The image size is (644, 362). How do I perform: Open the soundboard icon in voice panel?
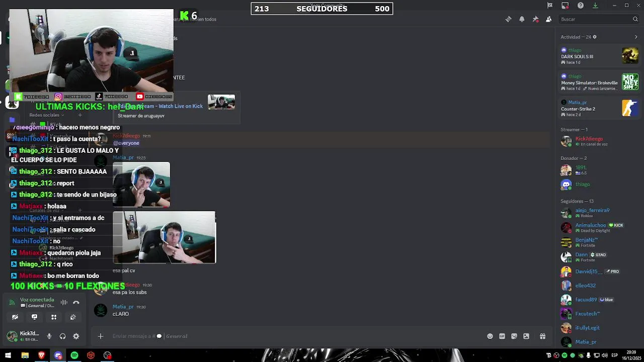point(73,317)
